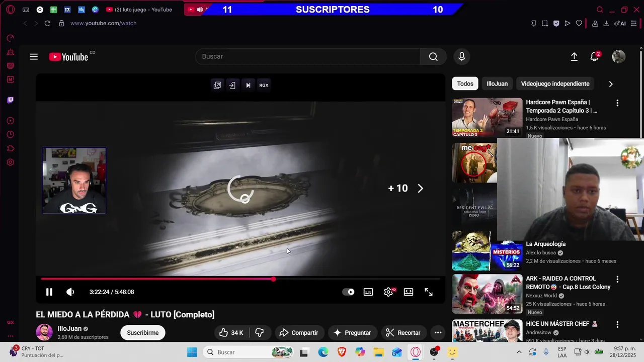
Task: Pin tab icon in address bar
Action: point(534,23)
